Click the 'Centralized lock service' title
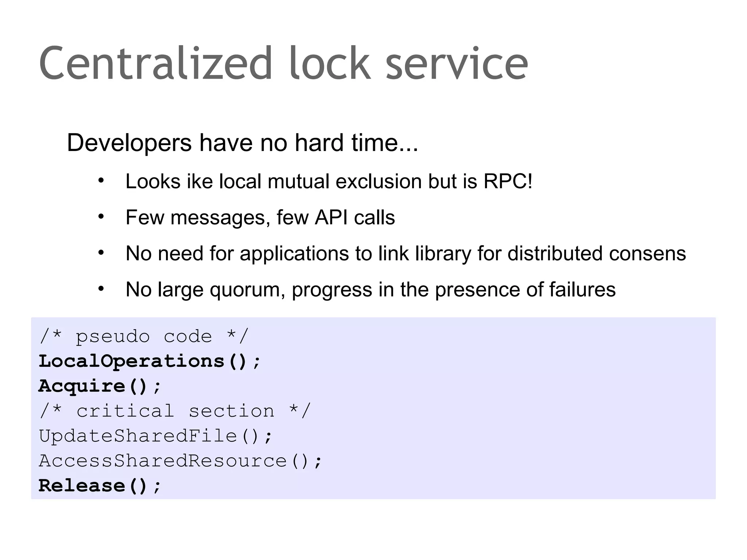The height and width of the screenshot is (560, 747). [283, 63]
